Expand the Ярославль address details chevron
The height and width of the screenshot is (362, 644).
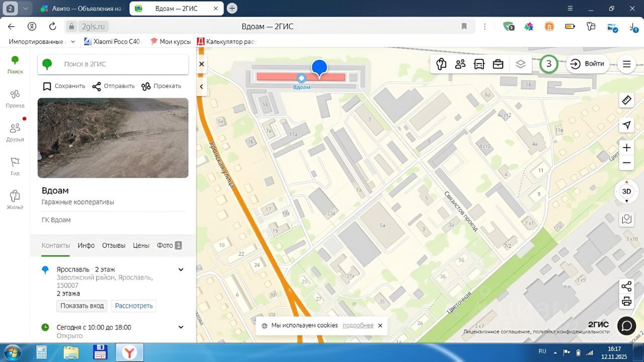(181, 270)
